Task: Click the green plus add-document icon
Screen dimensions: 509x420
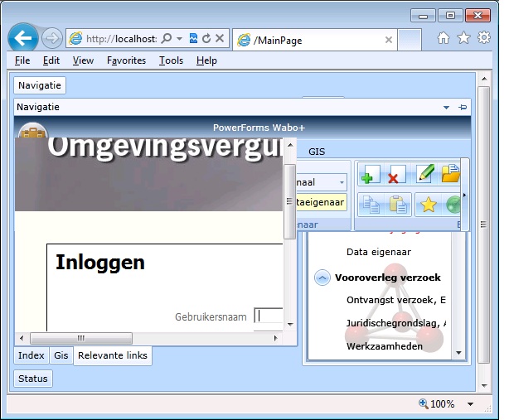Action: pos(371,174)
